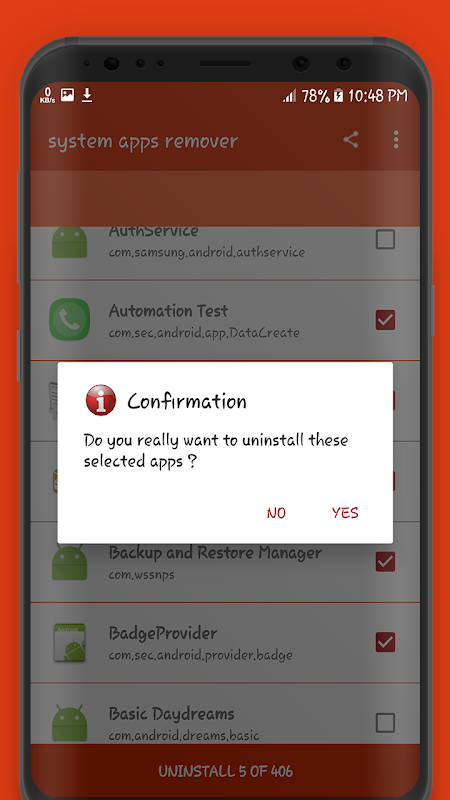
Task: Tap the battery indicator in status bar
Action: [x=339, y=95]
